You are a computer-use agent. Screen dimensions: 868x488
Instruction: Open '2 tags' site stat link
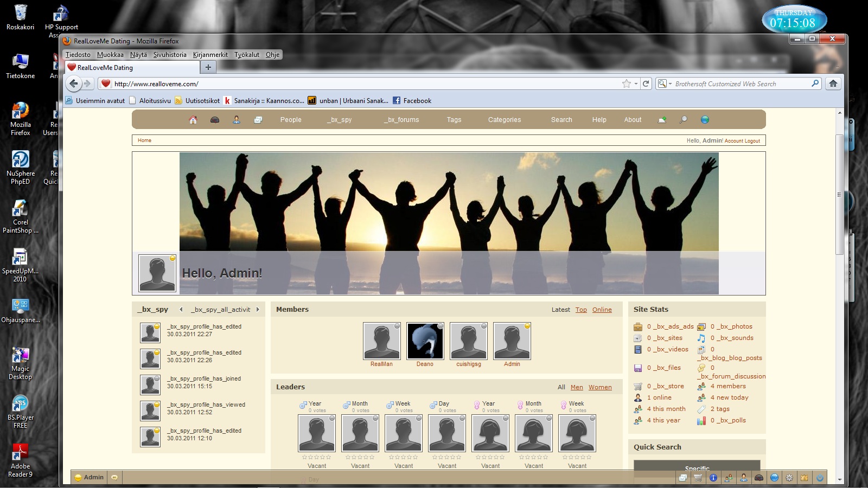coord(720,409)
